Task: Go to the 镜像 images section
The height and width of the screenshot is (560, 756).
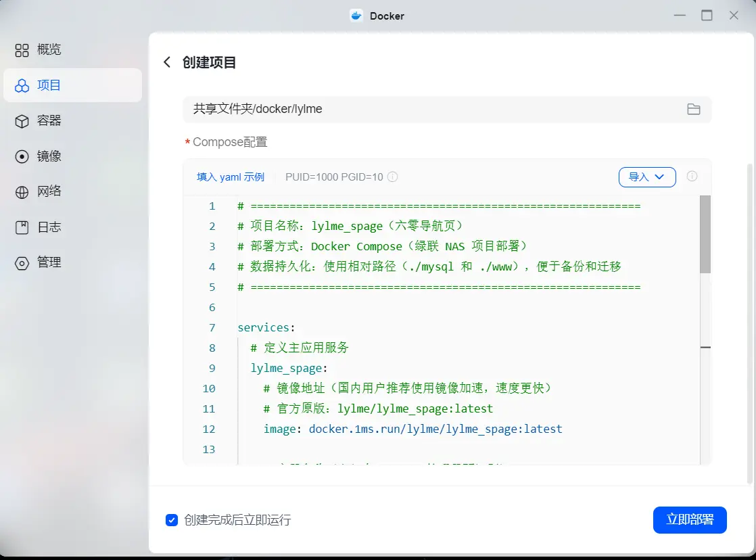Action: click(x=72, y=156)
